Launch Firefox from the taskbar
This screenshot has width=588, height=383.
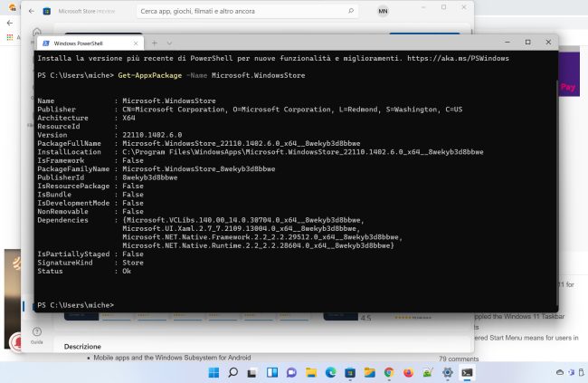pos(408,372)
